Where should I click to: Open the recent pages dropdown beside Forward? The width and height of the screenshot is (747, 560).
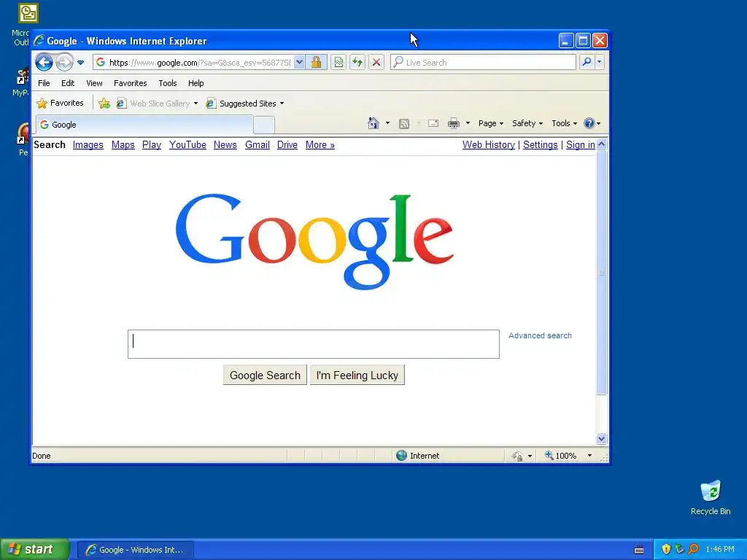point(80,63)
